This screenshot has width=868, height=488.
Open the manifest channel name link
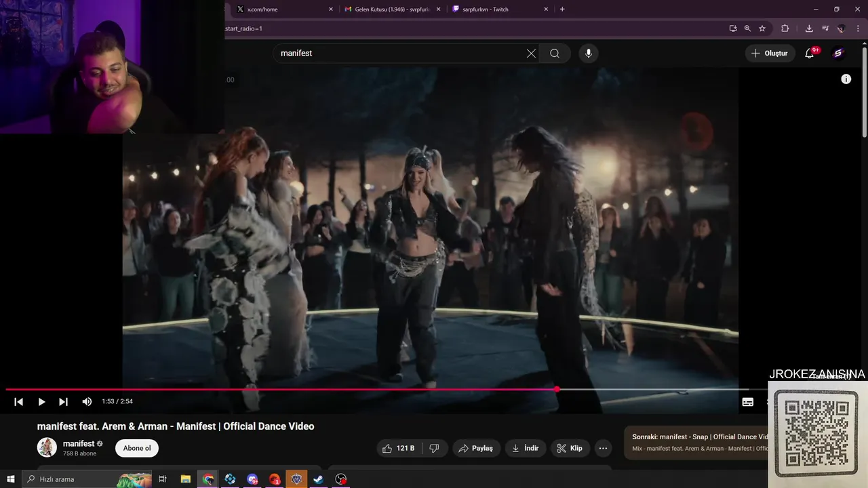pos(79,444)
